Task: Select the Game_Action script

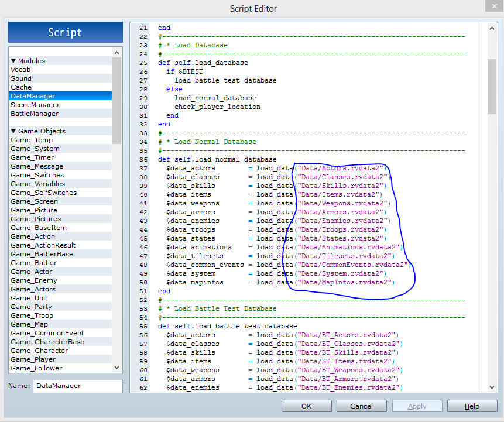Action: [61, 236]
